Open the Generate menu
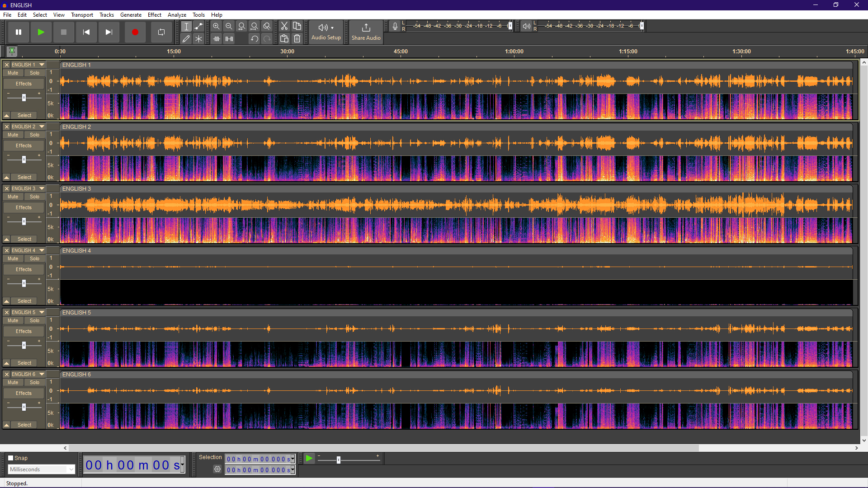The width and height of the screenshot is (868, 488). [x=131, y=15]
